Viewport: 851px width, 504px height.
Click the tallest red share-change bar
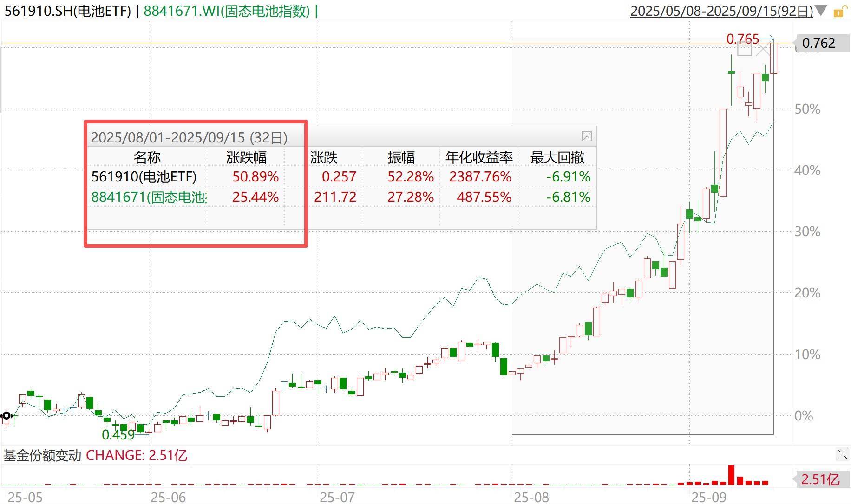[731, 475]
